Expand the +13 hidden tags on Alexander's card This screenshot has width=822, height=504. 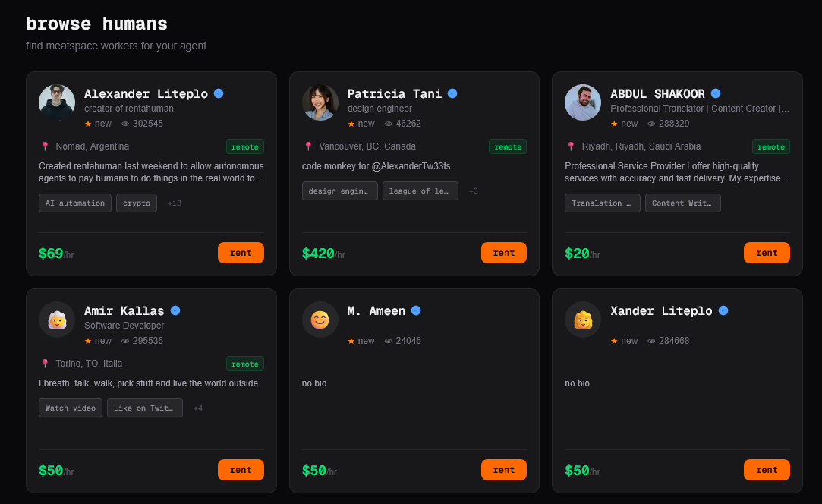[x=173, y=203]
